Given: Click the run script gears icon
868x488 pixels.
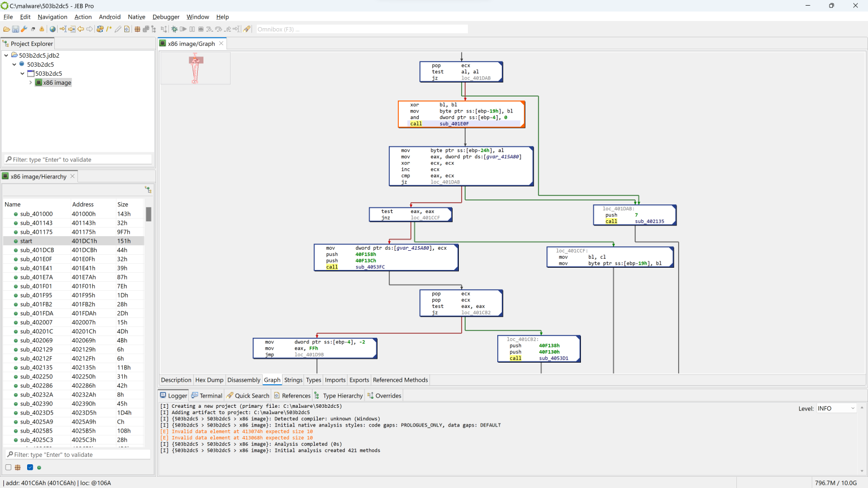Looking at the screenshot, I should pyautogui.click(x=99, y=29).
